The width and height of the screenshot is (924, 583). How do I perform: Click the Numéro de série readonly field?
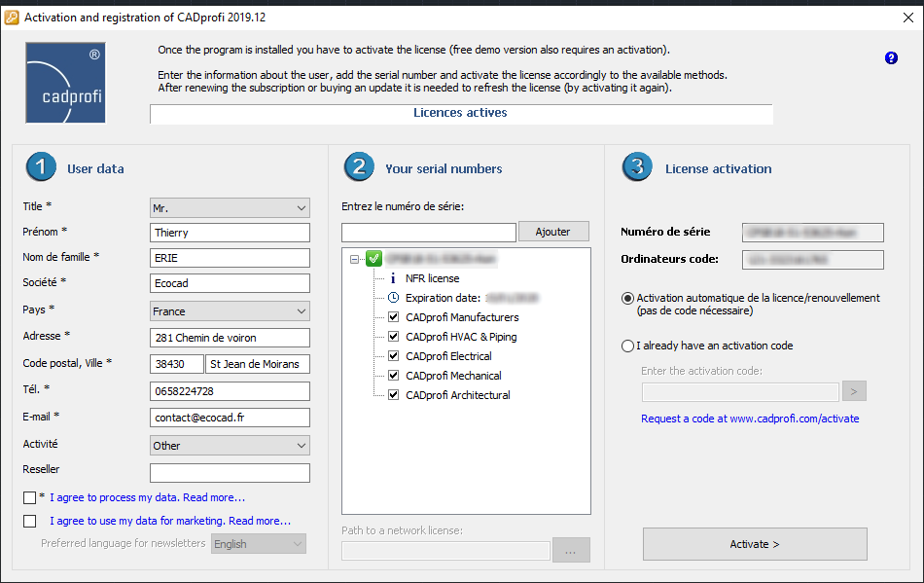coord(813,233)
